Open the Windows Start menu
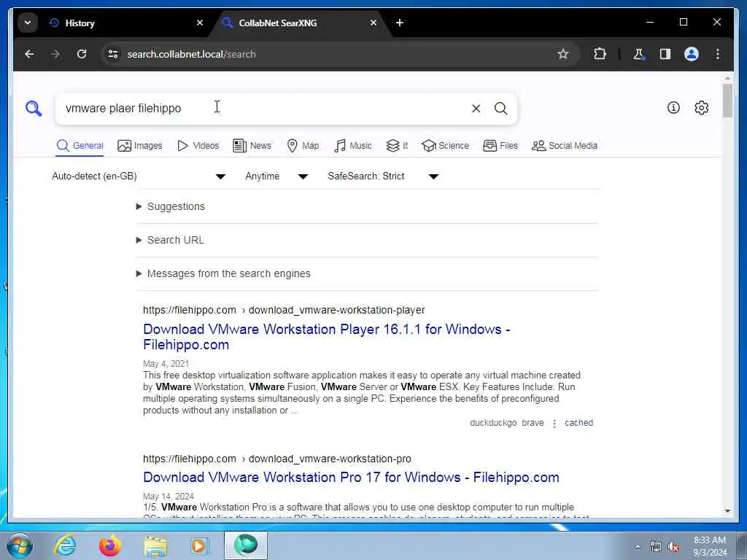This screenshot has width=747, height=560. pos(20,545)
